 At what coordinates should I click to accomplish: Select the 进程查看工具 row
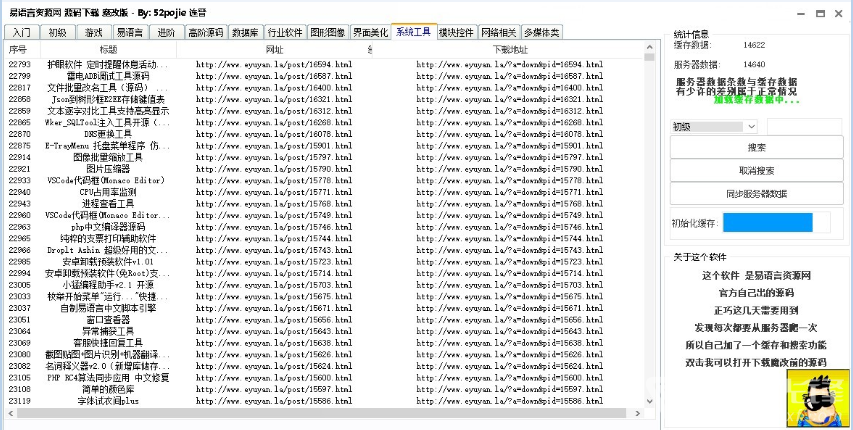324,204
